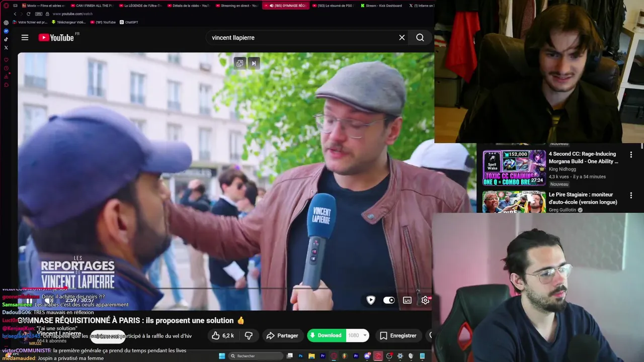
Task: Open File Explorer from the taskbar
Action: point(312,356)
